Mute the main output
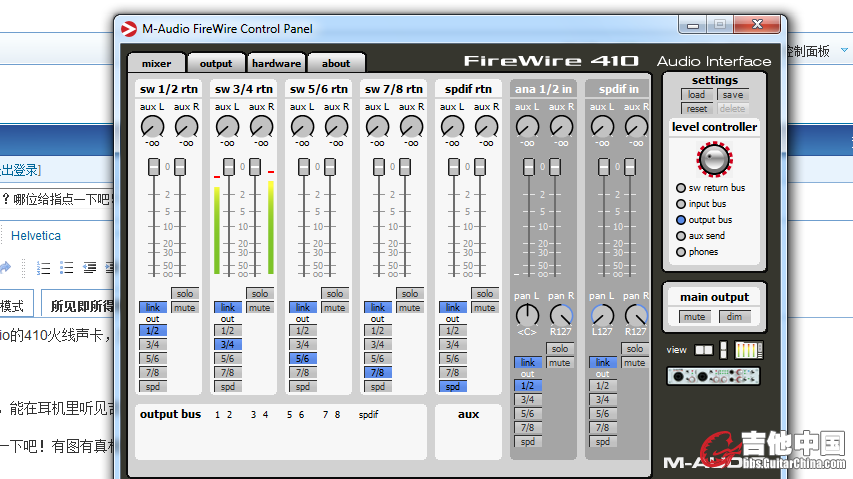 tap(695, 316)
